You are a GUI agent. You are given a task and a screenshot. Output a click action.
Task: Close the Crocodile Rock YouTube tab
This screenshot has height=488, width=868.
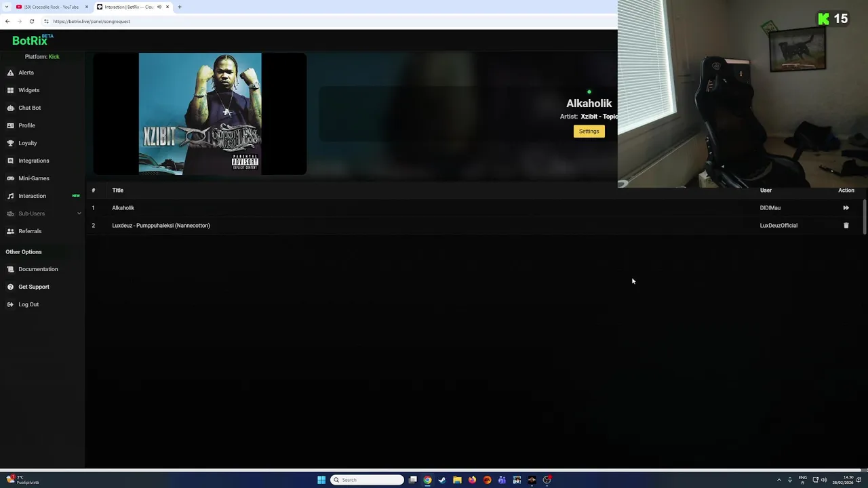(x=86, y=7)
